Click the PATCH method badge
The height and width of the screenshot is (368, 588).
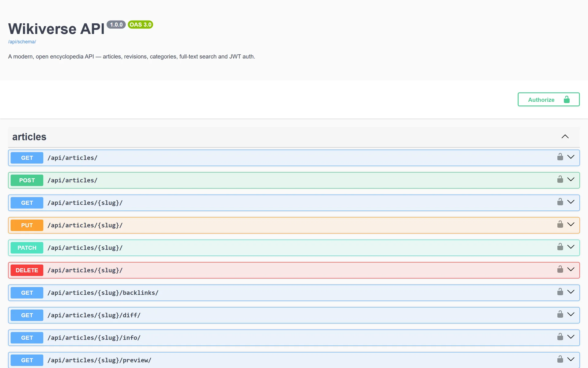27,248
